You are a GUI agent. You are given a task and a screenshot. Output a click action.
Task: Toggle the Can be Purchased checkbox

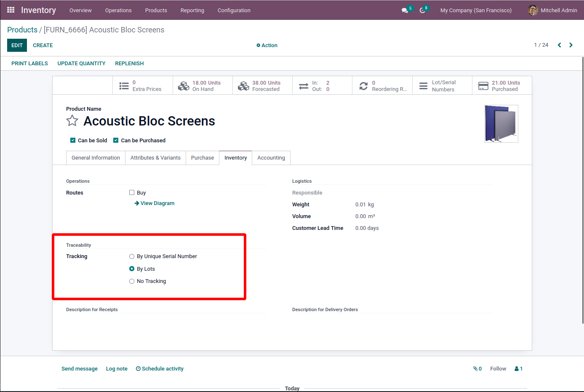click(x=116, y=140)
